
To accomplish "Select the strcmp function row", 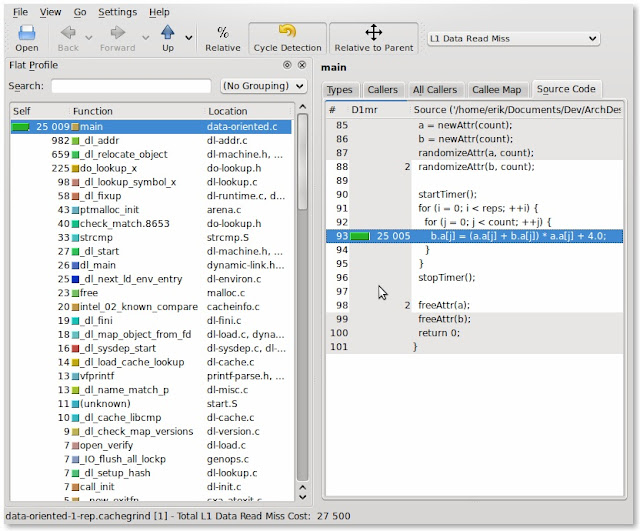I will 151,238.
